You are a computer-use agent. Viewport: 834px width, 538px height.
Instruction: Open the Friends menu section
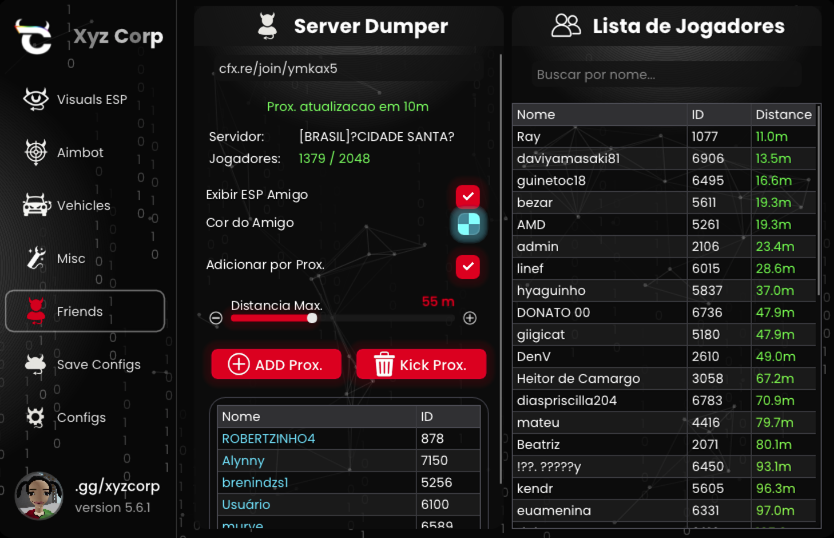click(85, 311)
